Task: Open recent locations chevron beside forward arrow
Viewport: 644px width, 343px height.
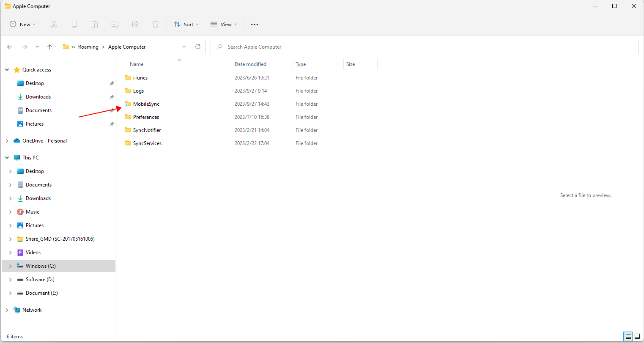Action: click(37, 47)
